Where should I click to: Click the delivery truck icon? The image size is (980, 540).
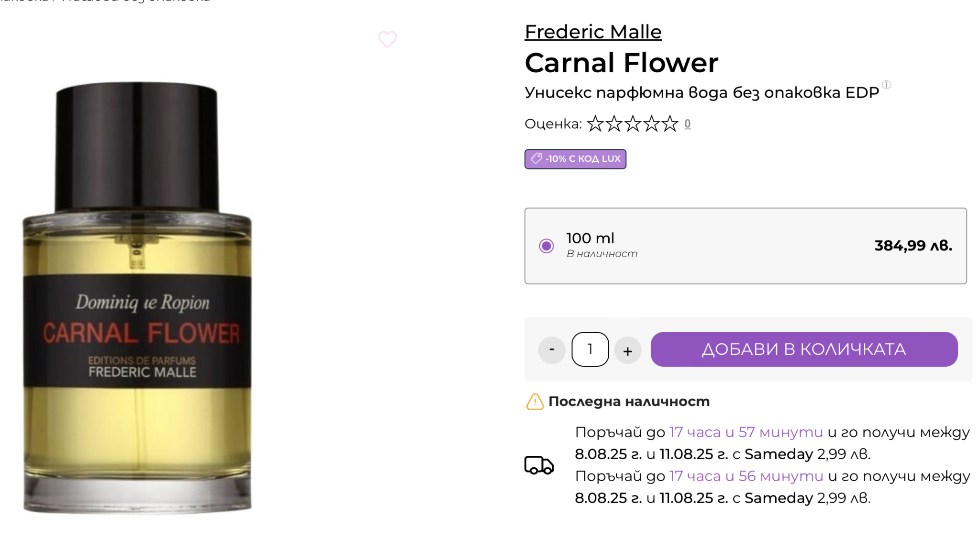click(x=539, y=465)
